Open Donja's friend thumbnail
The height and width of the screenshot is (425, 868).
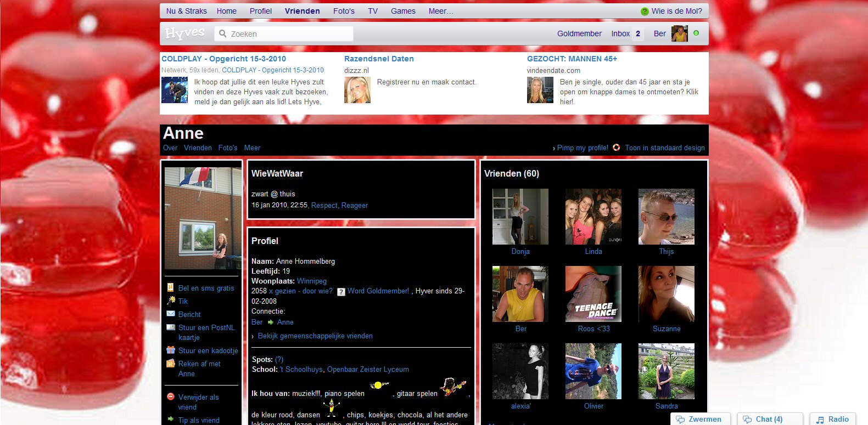tap(520, 217)
